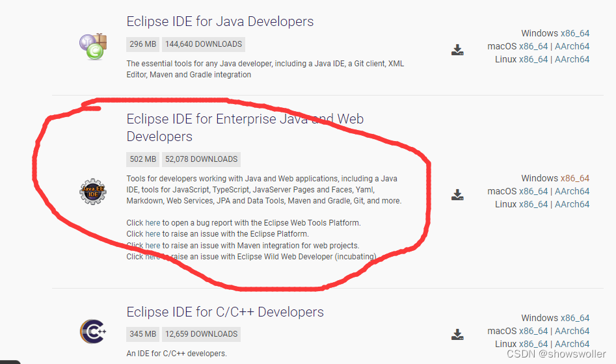Click the Java EE IDE gear icon

(x=93, y=192)
